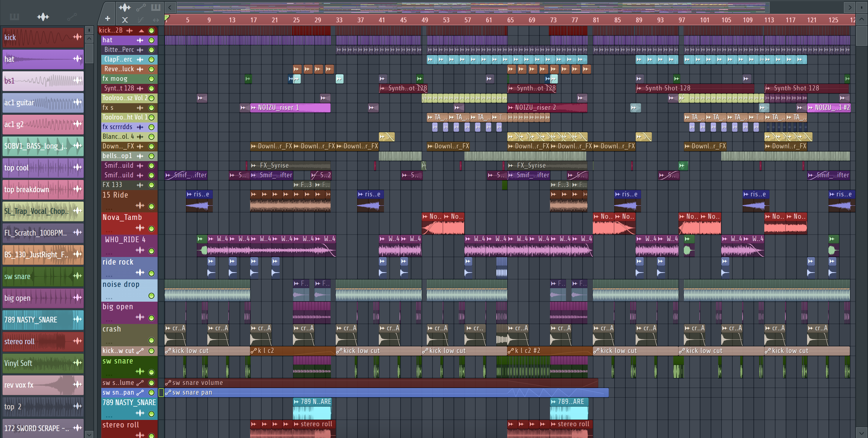Click waveform icon on kick..2B track header
Image resolution: width=868 pixels, height=438 pixels.
129,31
